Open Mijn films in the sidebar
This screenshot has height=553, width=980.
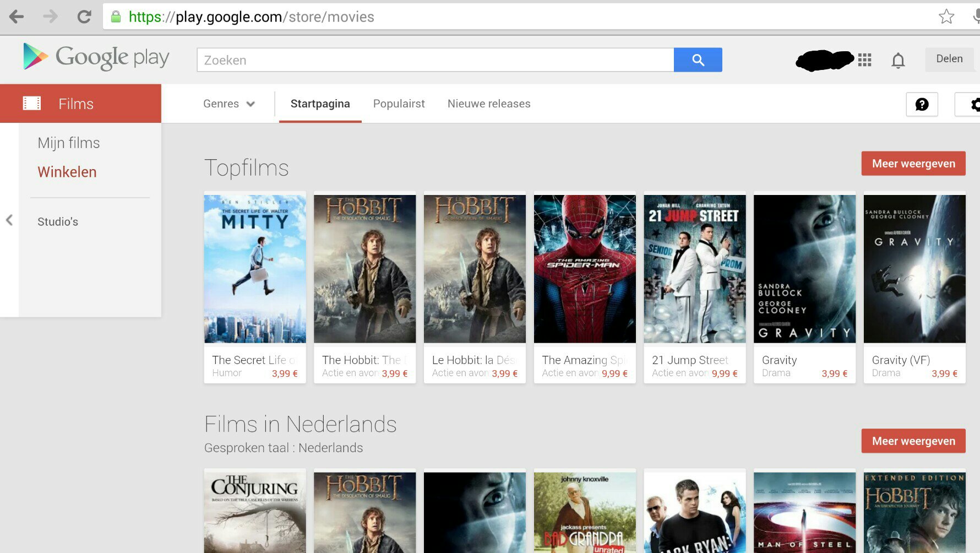(69, 143)
